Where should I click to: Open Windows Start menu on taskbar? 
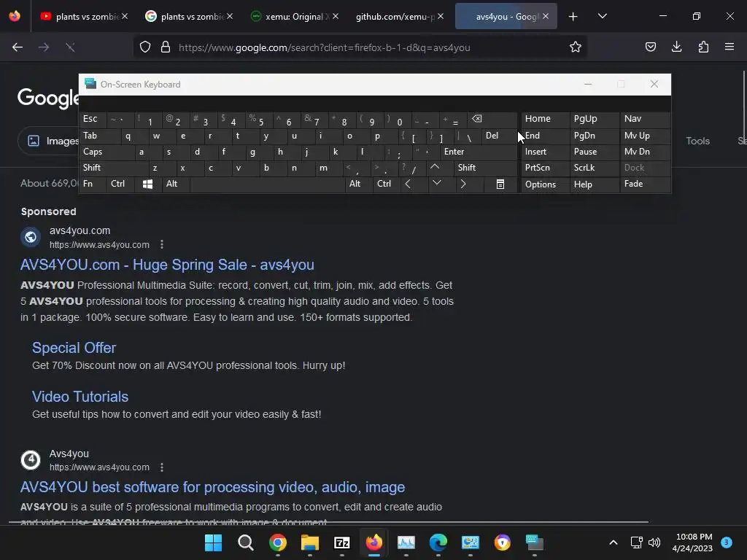(214, 542)
